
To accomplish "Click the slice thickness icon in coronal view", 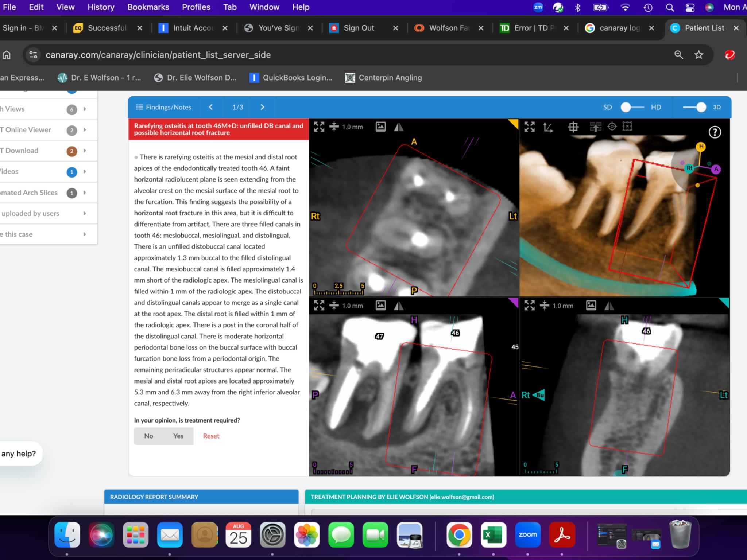I will point(544,306).
